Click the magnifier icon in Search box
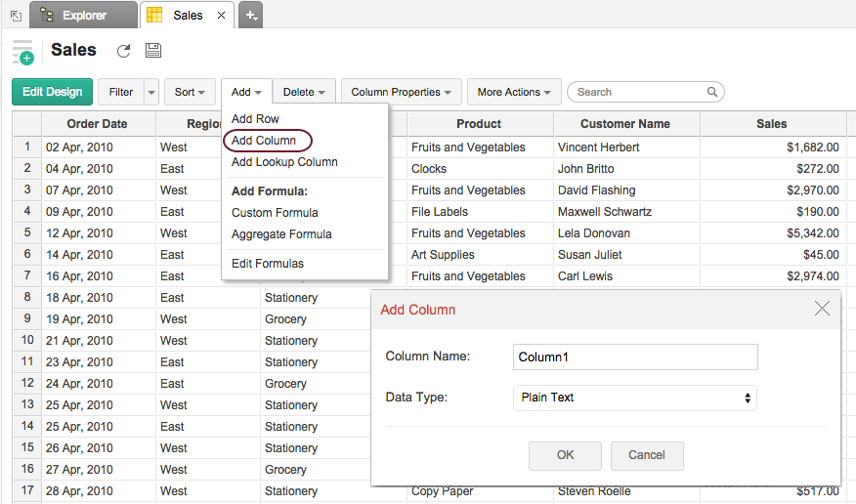 [712, 92]
